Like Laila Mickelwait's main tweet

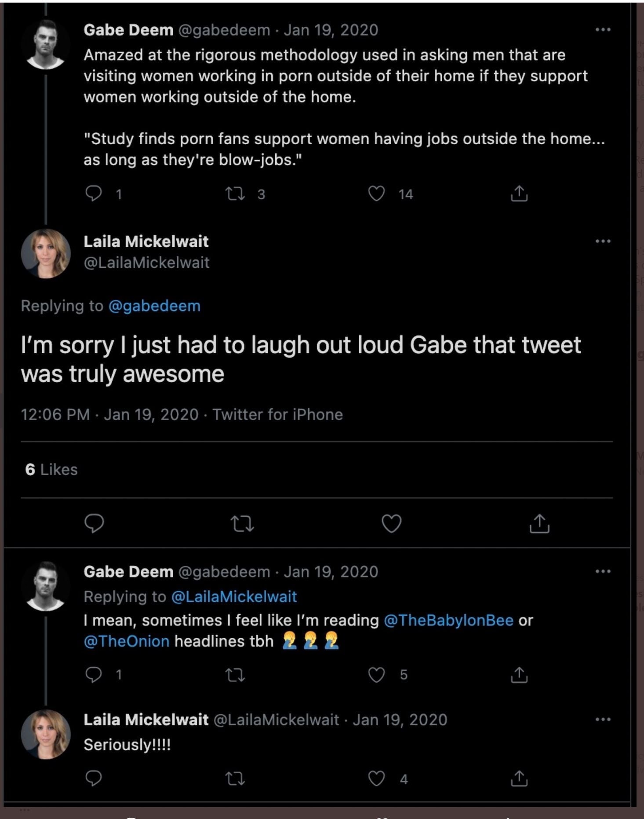click(x=391, y=523)
